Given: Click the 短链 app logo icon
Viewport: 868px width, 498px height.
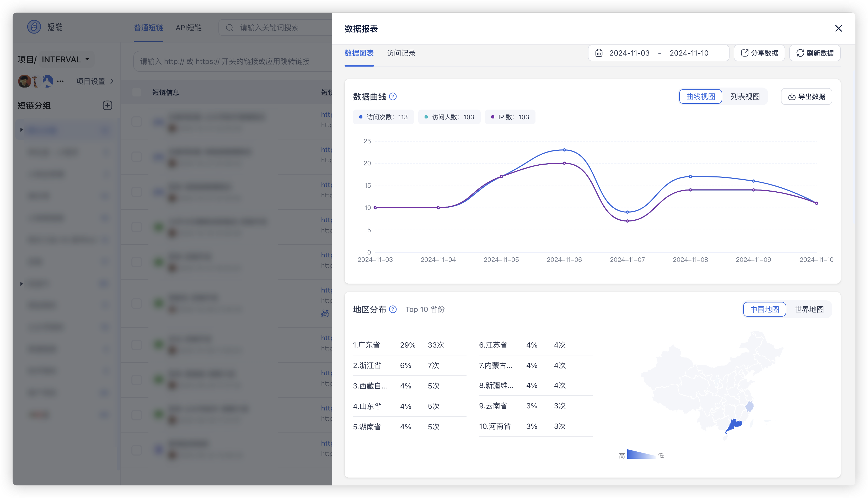Looking at the screenshot, I should [34, 27].
